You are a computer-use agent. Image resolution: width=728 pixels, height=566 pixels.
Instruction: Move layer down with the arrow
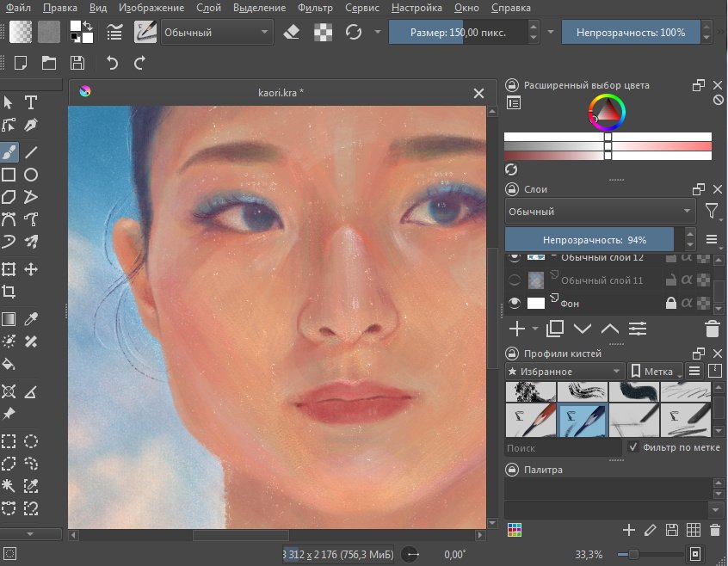[x=583, y=329]
